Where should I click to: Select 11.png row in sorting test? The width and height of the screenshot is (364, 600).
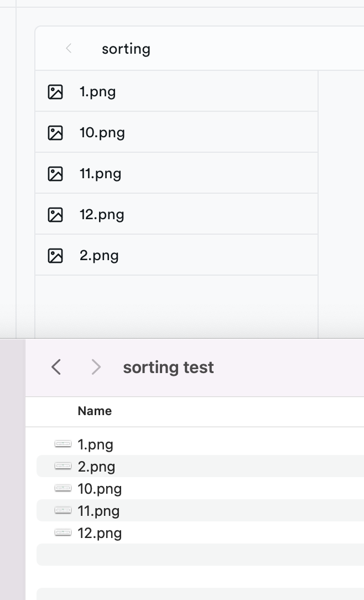coord(166,510)
